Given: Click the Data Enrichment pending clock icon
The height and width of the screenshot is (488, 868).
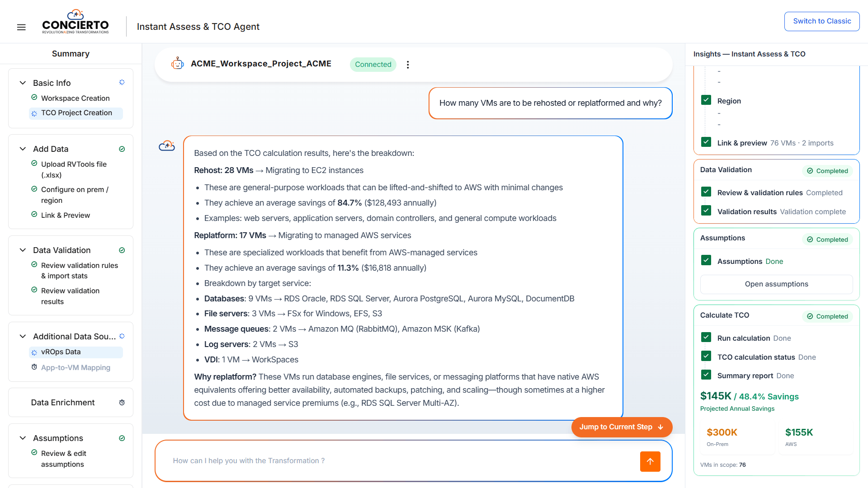Looking at the screenshot, I should pos(122,403).
